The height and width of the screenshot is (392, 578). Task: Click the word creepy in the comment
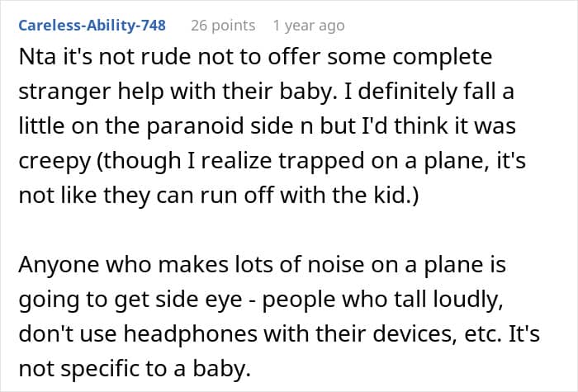point(54,161)
